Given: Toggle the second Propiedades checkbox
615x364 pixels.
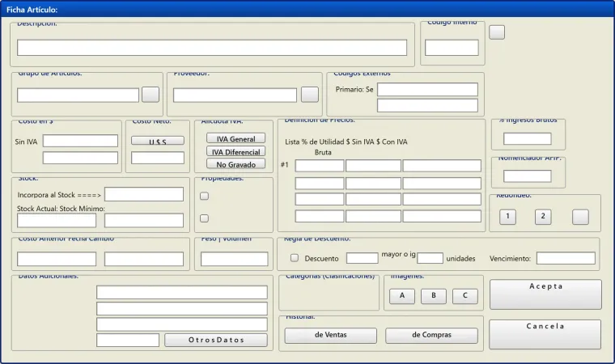Looking at the screenshot, I should coord(205,218).
